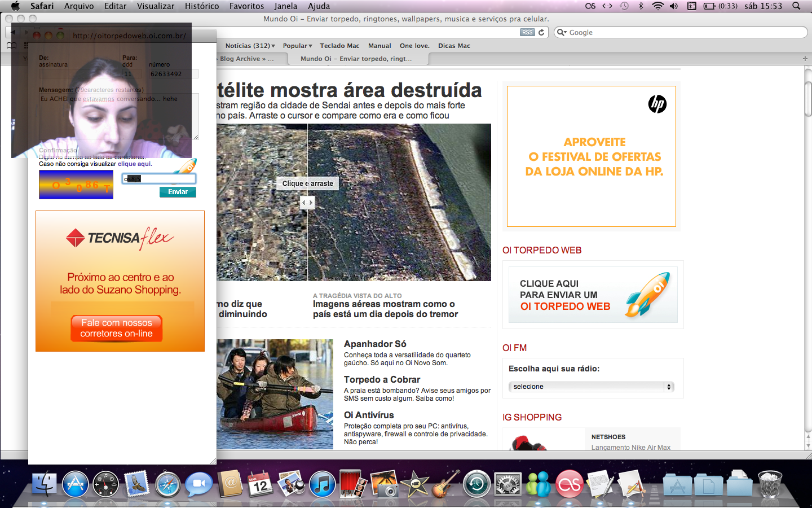Open iChat speech bubble icon in Dock
Screen dimensions: 812x508
198,484
